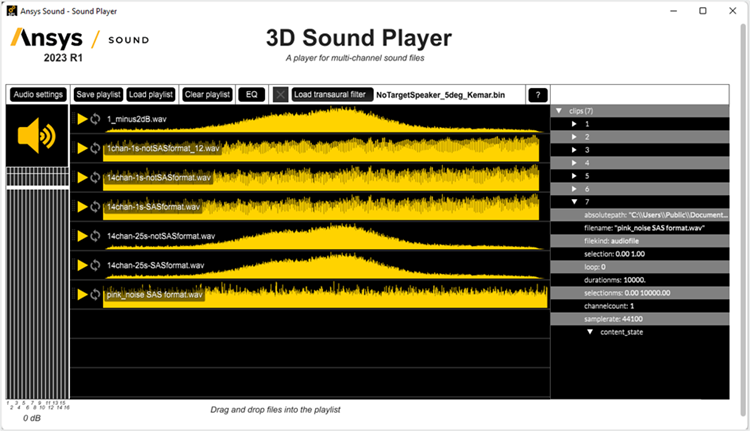Select selectionms: 0.00 10000.00 row
750x431 pixels.
point(640,293)
